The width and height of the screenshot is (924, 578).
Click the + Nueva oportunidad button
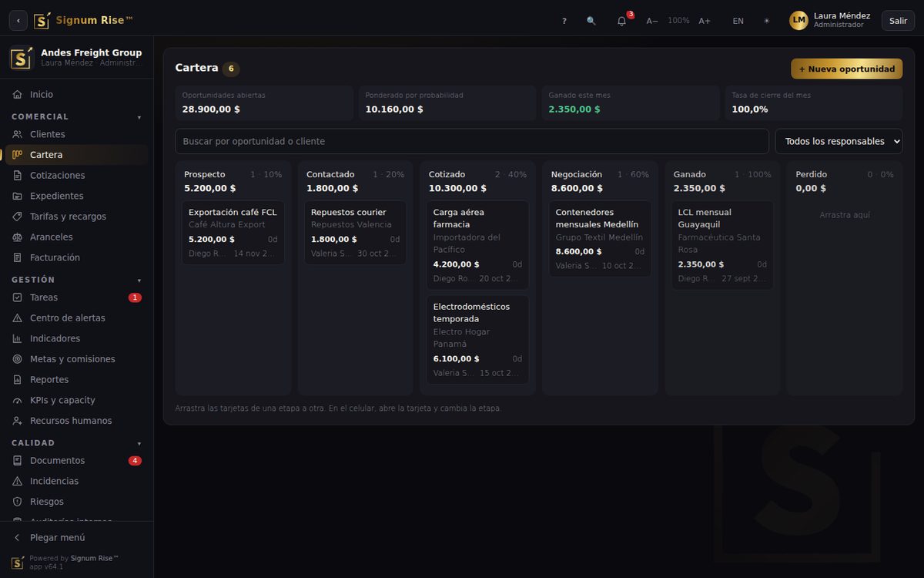point(846,69)
